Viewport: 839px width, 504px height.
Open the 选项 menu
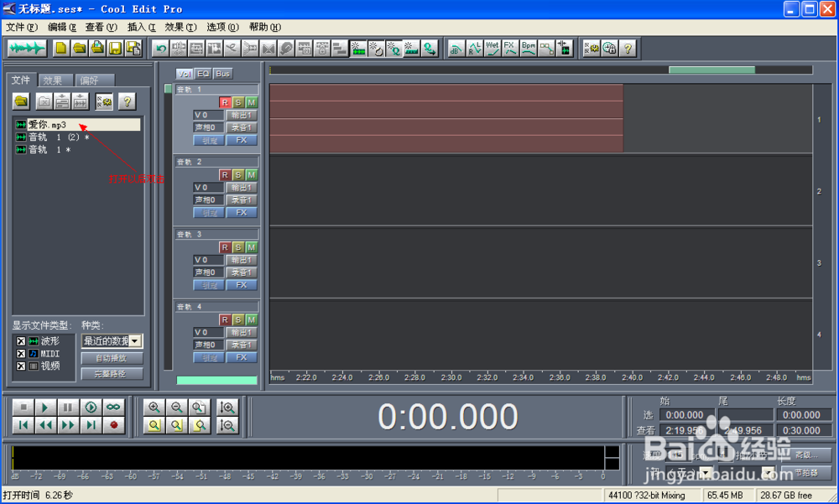(x=222, y=27)
